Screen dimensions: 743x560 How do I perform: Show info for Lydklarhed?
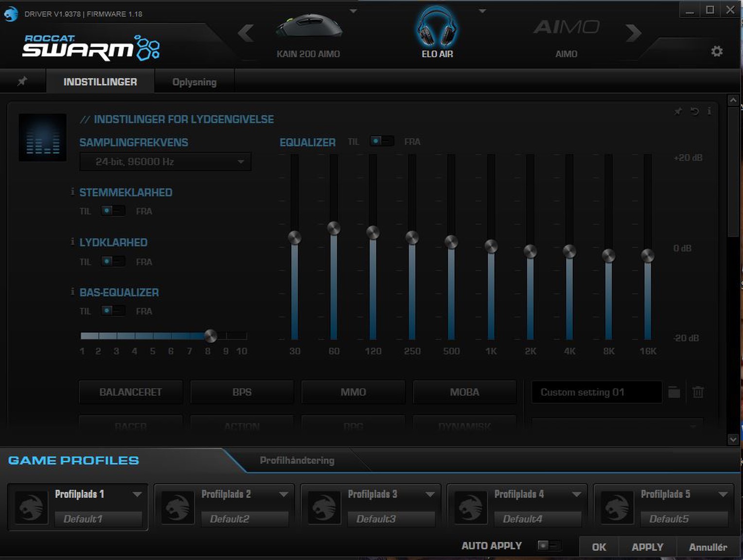pos(72,242)
